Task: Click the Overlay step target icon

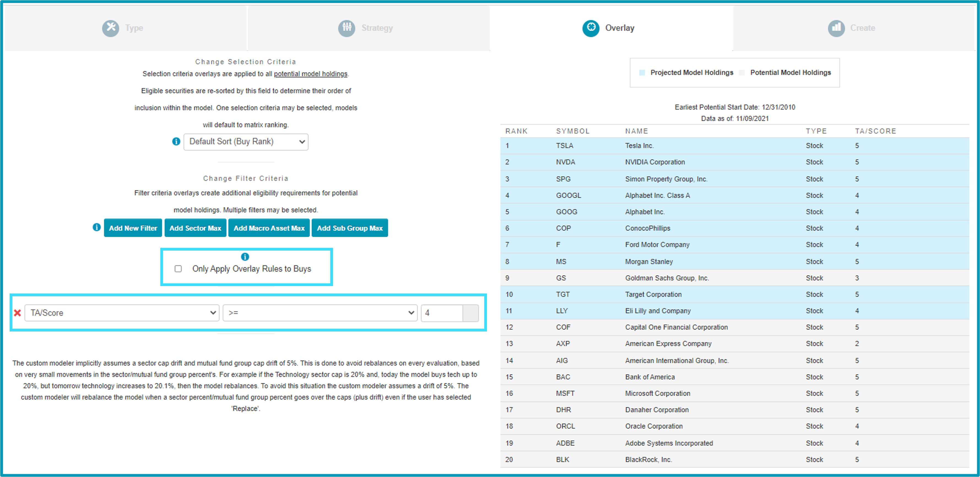Action: (x=591, y=28)
